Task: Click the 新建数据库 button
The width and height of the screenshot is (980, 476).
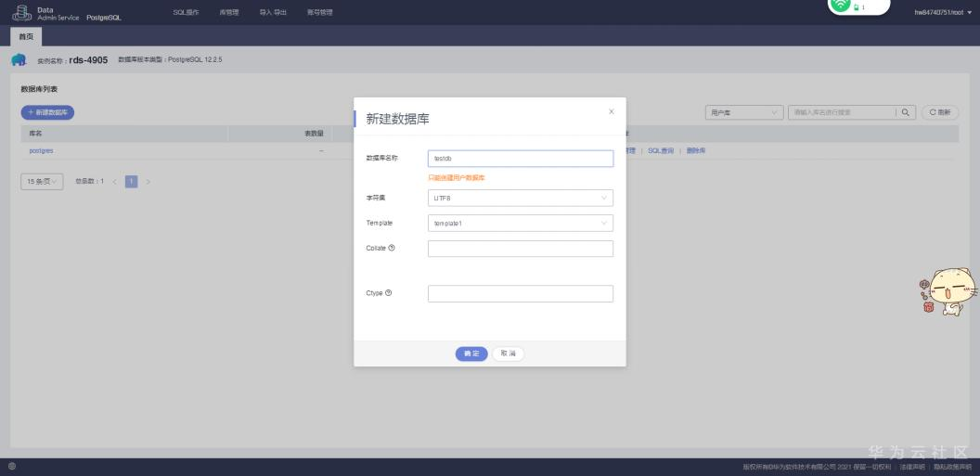Action: (x=47, y=112)
